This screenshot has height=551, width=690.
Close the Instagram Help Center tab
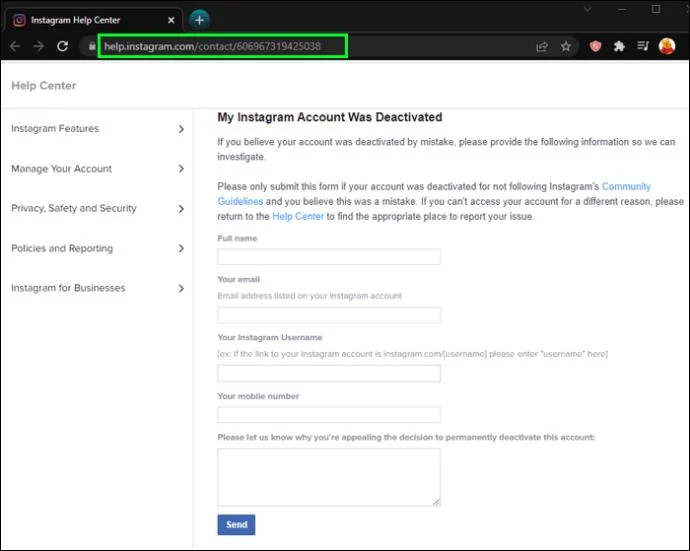click(171, 20)
